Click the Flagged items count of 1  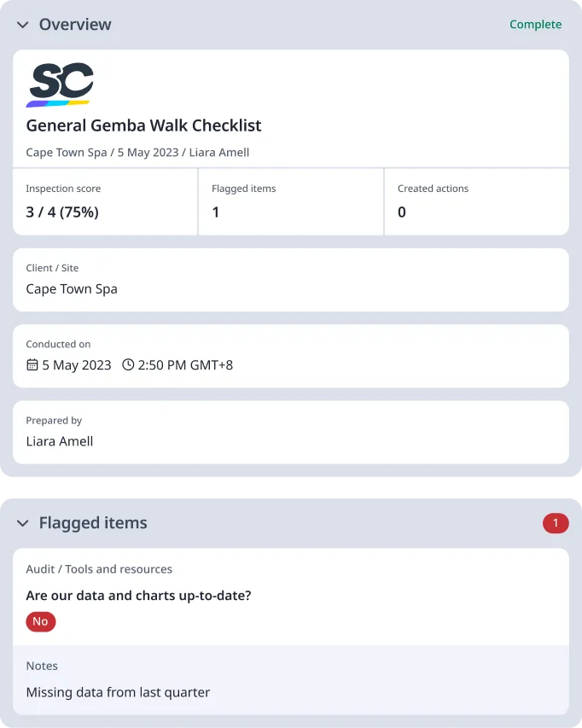click(217, 213)
